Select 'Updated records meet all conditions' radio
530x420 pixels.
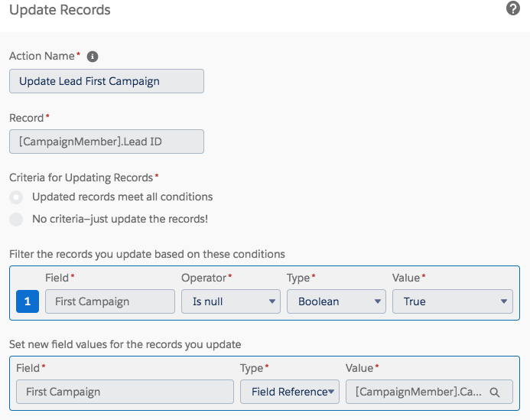coord(16,197)
